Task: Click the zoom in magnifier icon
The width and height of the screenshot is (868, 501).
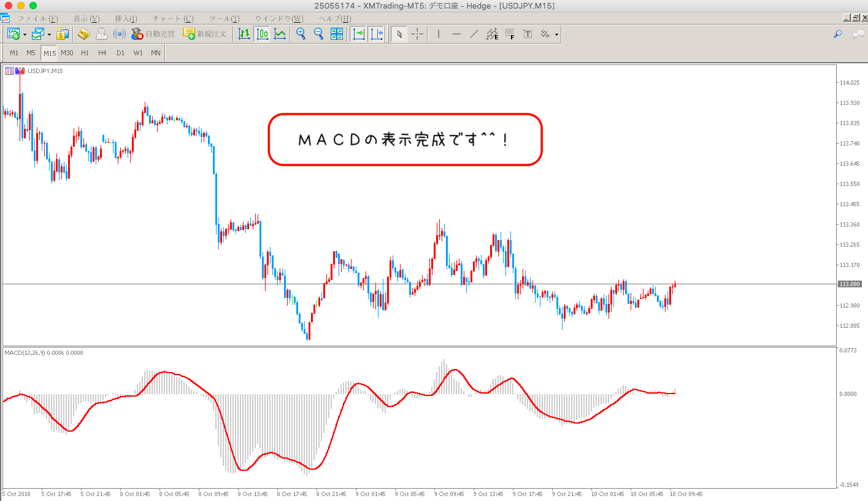Action: 301,34
